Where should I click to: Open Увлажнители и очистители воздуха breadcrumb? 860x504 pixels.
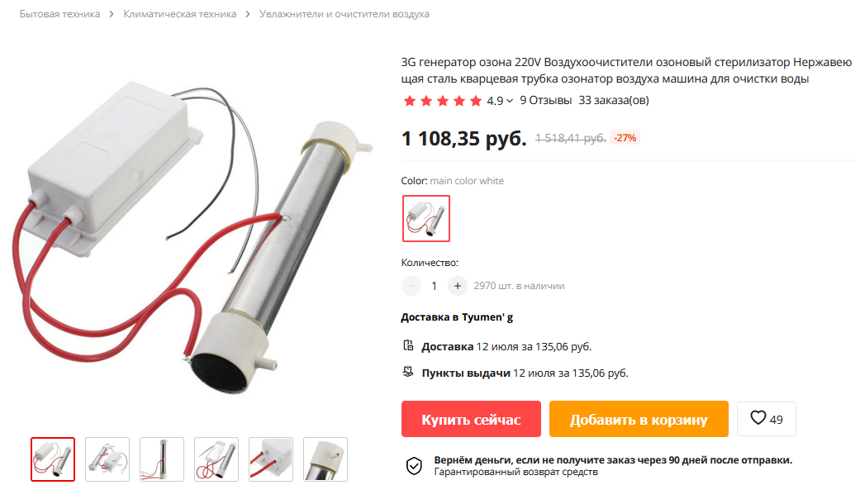coord(344,14)
